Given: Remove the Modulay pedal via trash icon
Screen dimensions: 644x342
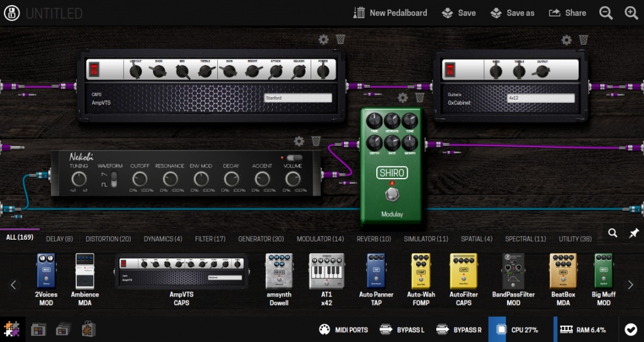Looking at the screenshot, I should click(x=419, y=98).
